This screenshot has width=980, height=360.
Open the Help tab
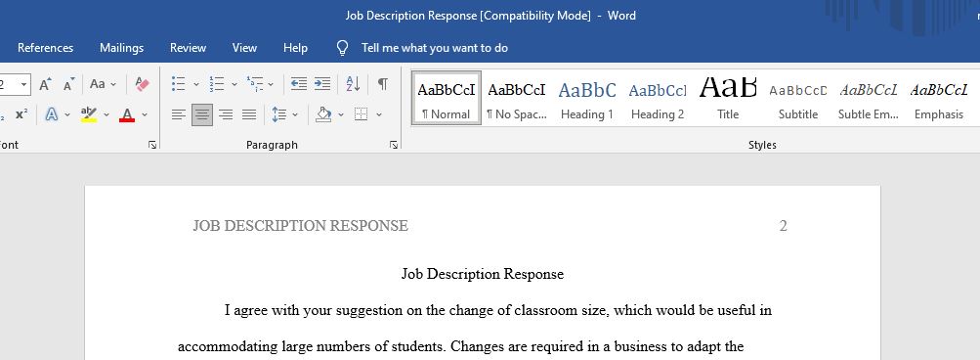pyautogui.click(x=295, y=48)
